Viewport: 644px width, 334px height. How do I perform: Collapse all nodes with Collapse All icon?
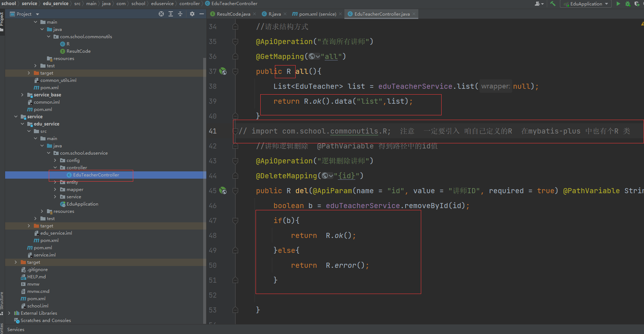(x=180, y=14)
